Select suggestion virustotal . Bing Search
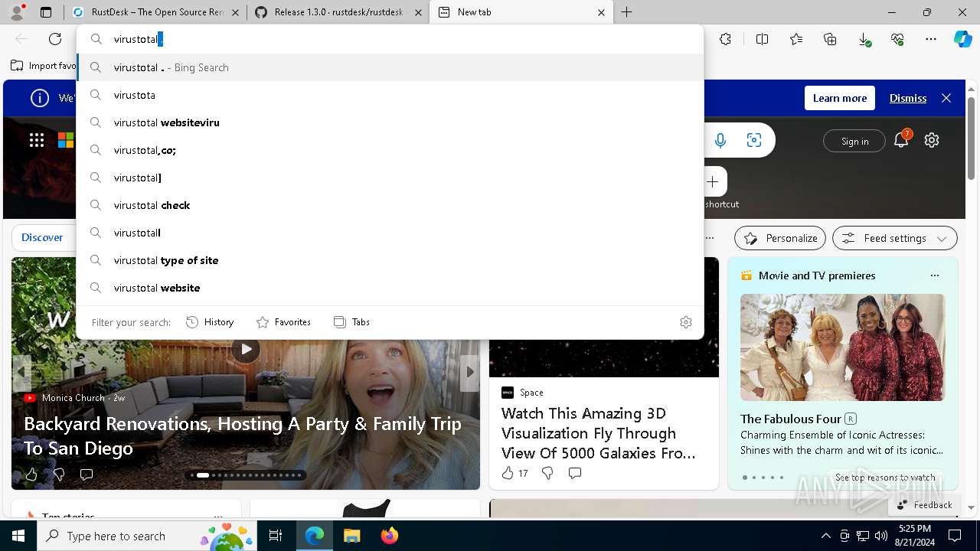Screen dimensions: 980x551 (390, 67)
